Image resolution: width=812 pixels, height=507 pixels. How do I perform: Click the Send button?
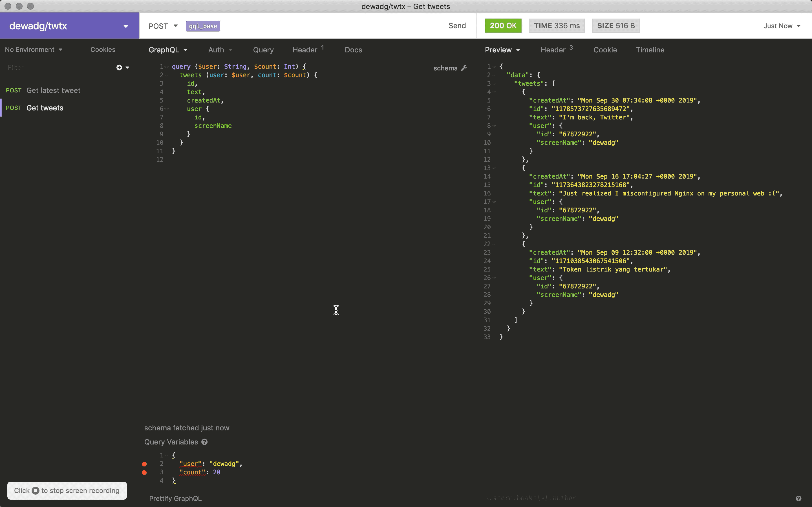457,25
